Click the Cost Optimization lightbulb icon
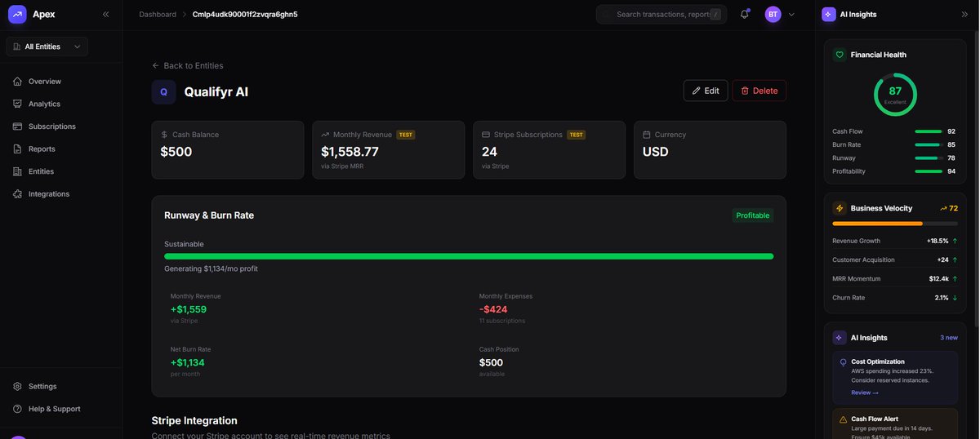The height and width of the screenshot is (439, 980). (x=844, y=362)
